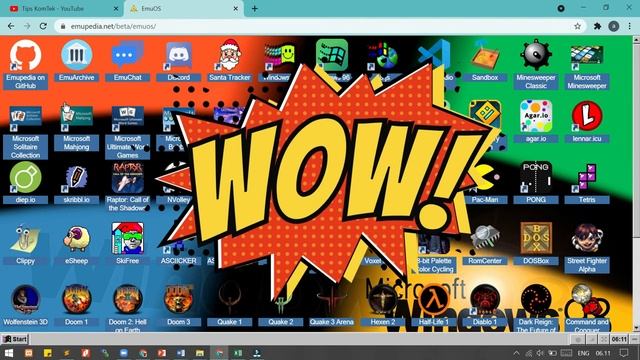Viewport: 640px width, 360px height.
Task: Open the Windows Start menu
Action: point(9,353)
